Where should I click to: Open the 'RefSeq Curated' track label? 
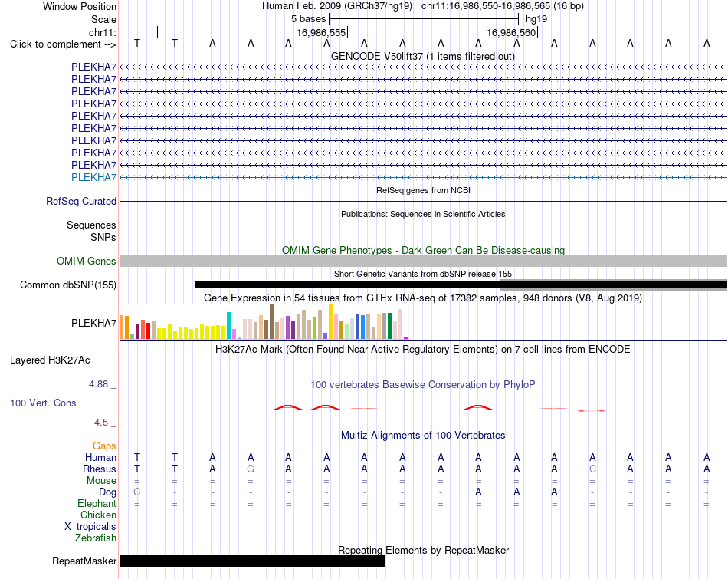[81, 201]
